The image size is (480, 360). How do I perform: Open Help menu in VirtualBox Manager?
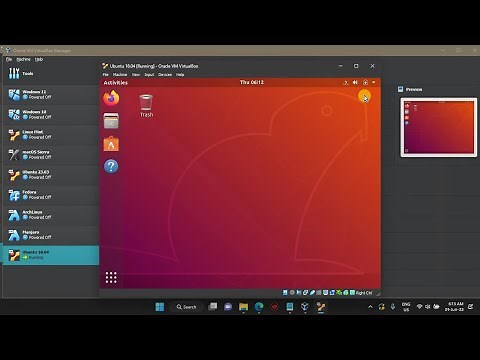coord(39,59)
